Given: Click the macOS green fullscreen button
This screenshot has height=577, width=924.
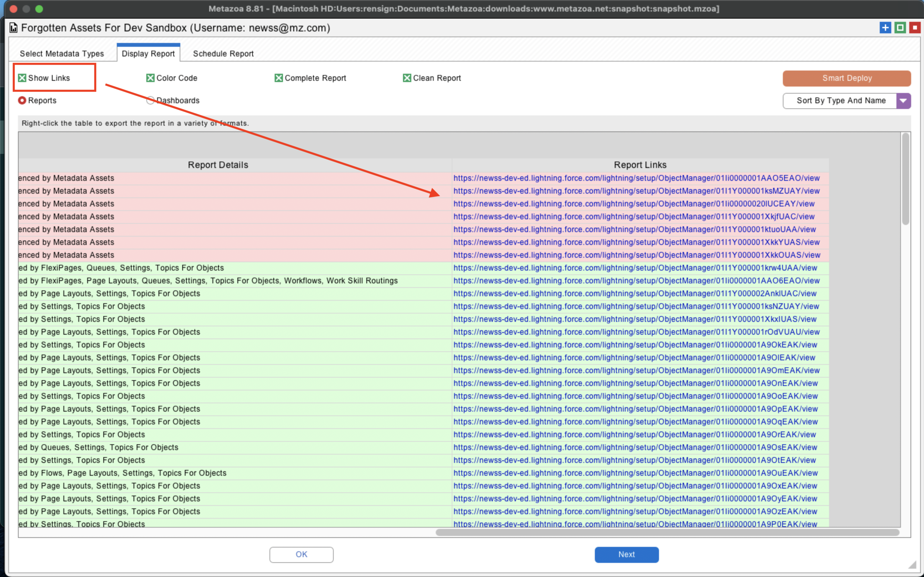Looking at the screenshot, I should [39, 9].
